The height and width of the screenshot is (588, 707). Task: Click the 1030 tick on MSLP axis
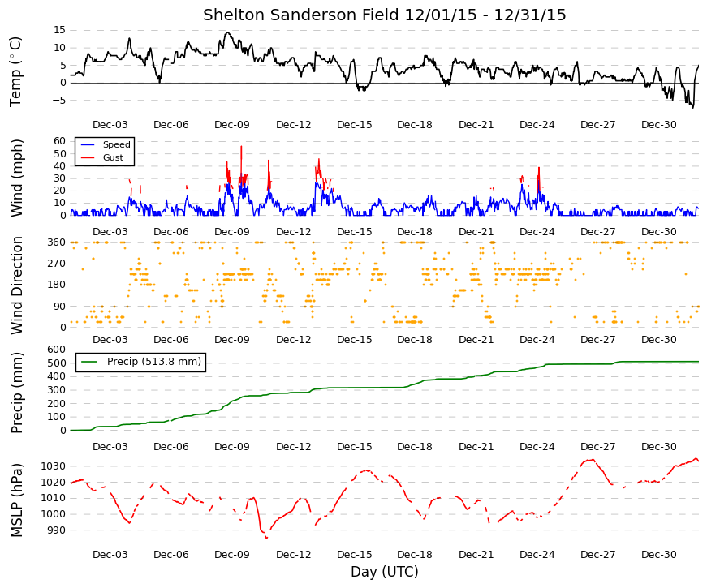(x=54, y=466)
